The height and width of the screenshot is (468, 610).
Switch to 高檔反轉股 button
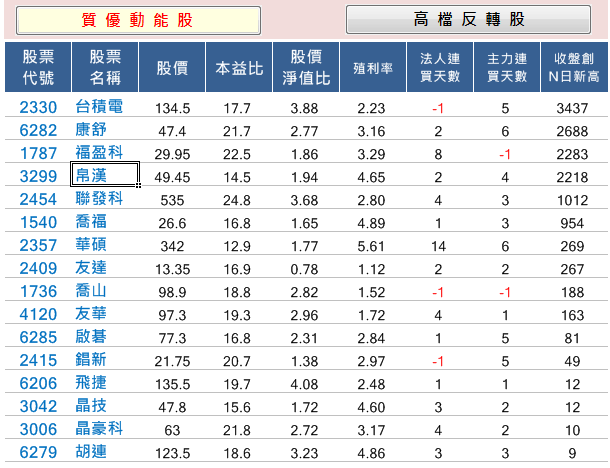(x=468, y=19)
